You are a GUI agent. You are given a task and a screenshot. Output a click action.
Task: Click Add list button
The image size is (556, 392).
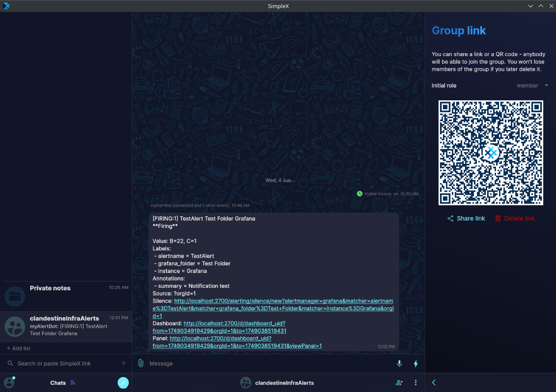coord(19,348)
